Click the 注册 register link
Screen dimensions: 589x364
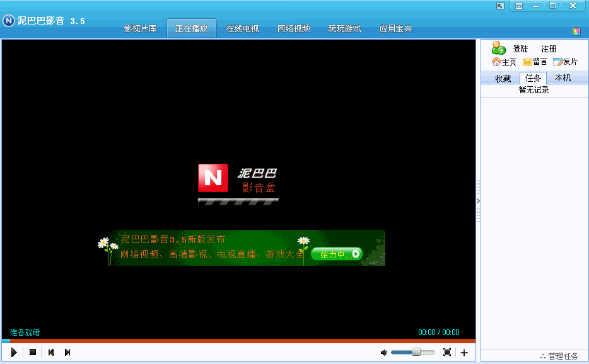549,49
